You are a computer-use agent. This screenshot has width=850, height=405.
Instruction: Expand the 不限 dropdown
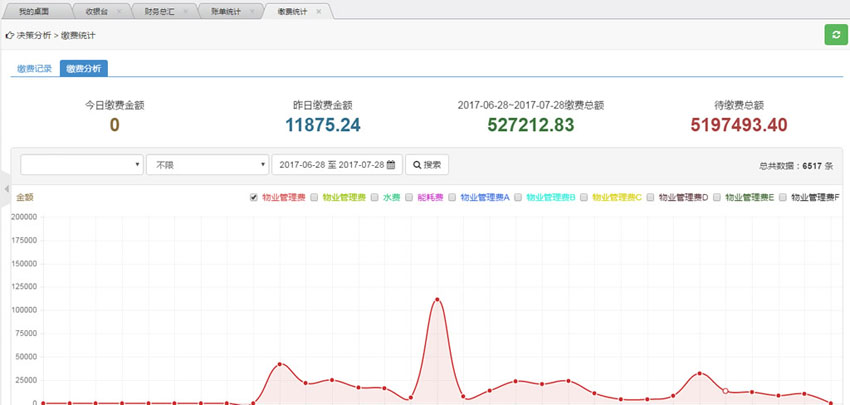[207, 164]
